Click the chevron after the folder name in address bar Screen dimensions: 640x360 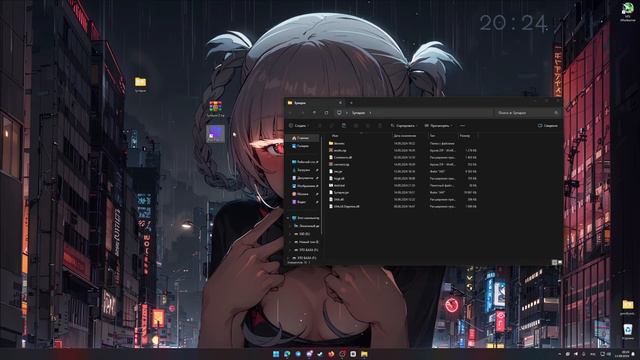[x=370, y=113]
